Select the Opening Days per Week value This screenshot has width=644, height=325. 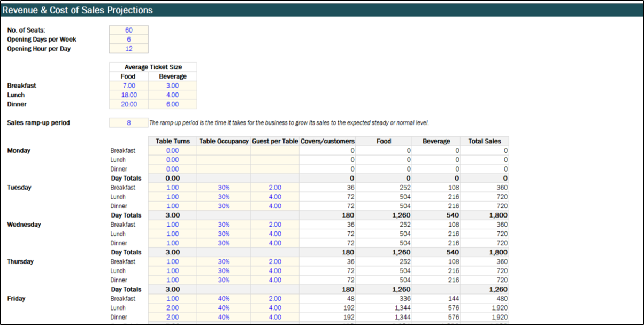[x=129, y=40]
